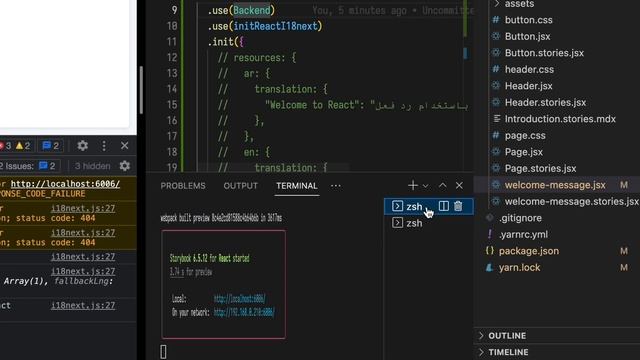Open DevTools settings gear icon

(82, 146)
